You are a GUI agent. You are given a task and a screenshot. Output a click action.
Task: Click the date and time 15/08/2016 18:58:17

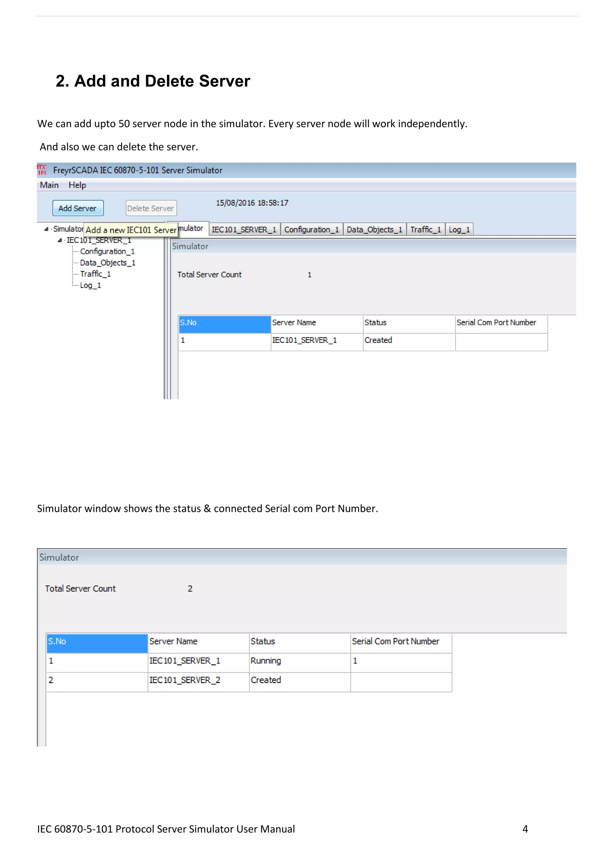coord(252,203)
